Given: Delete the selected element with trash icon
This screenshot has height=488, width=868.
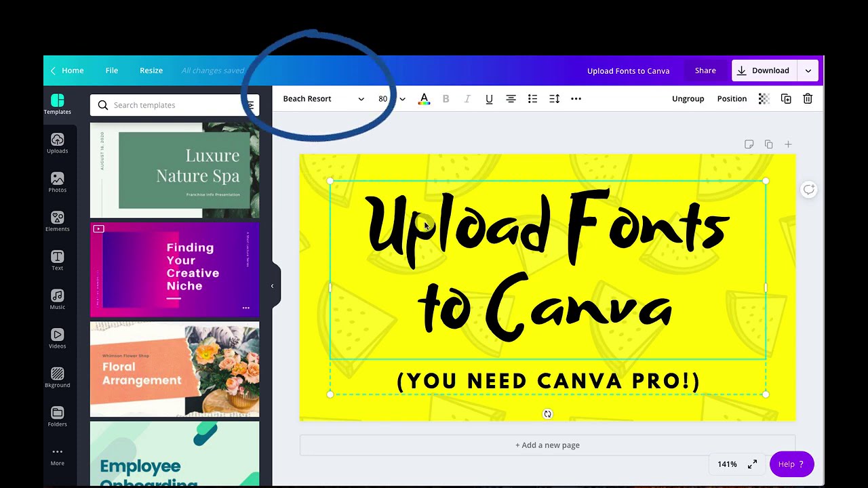Looking at the screenshot, I should [808, 99].
